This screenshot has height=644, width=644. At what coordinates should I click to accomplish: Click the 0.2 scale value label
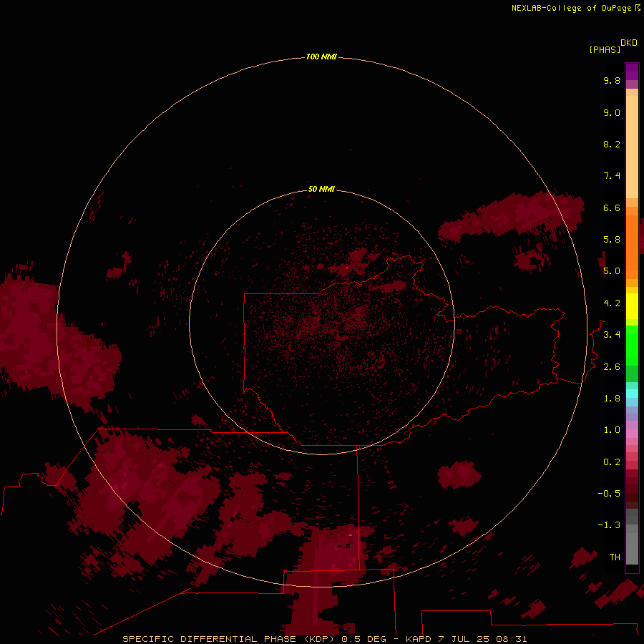(x=612, y=462)
